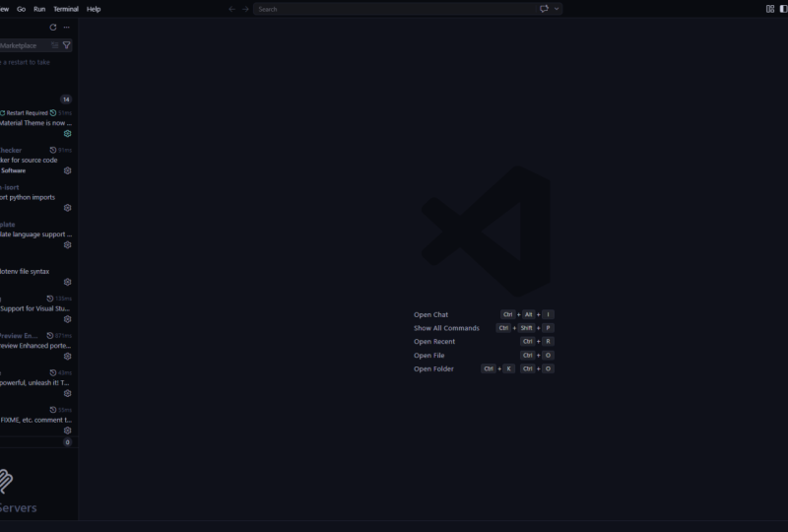The height and width of the screenshot is (532, 788).
Task: Select the Open Recent command
Action: click(x=434, y=342)
